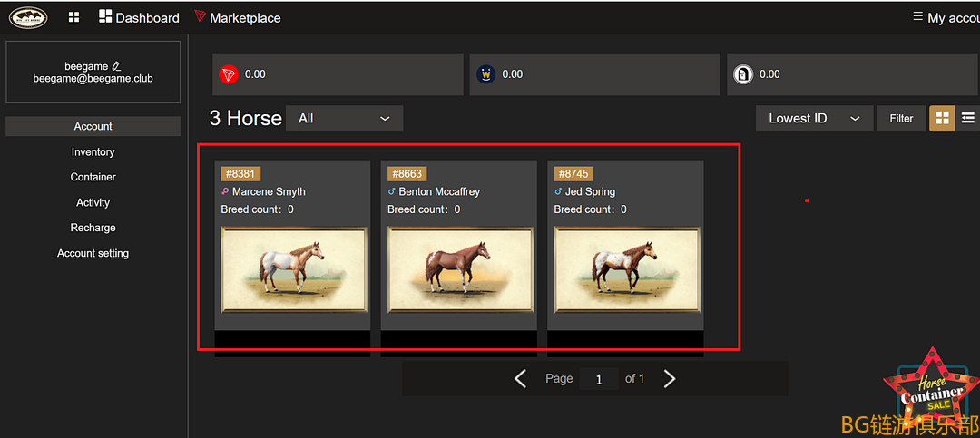Click Breed count of horse #8663
This screenshot has width=980, height=438.
[x=424, y=209]
